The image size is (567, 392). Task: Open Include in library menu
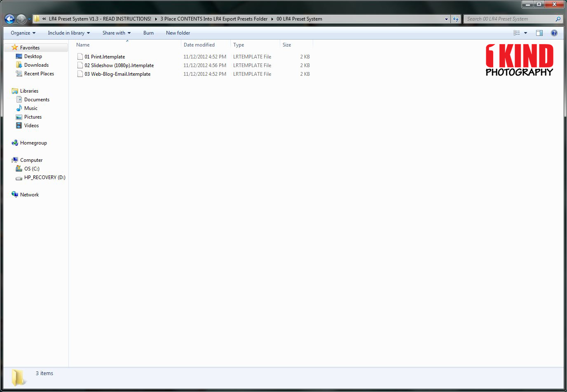69,33
